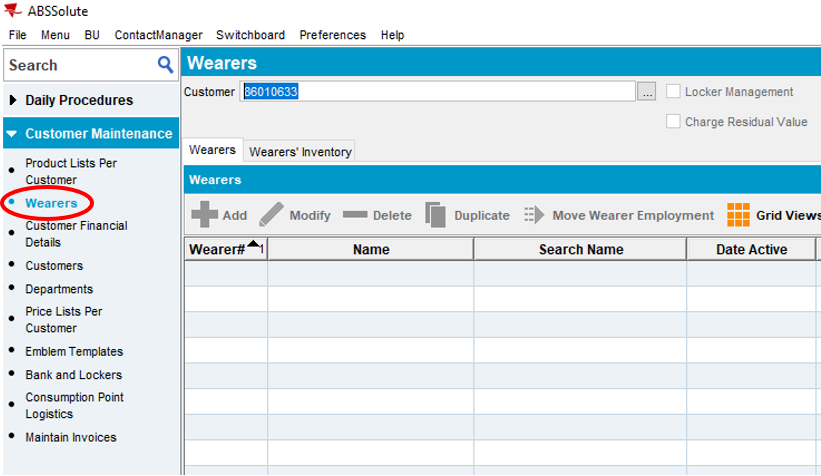The height and width of the screenshot is (476, 821).
Task: Click the Customer number input field
Action: tap(438, 92)
